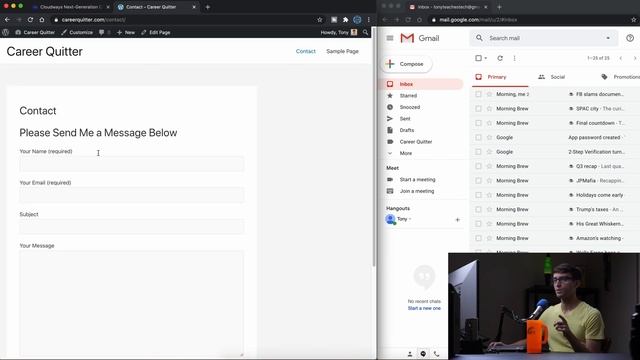
Task: Tick checkbox for Holidays come early email
Action: (x=478, y=195)
